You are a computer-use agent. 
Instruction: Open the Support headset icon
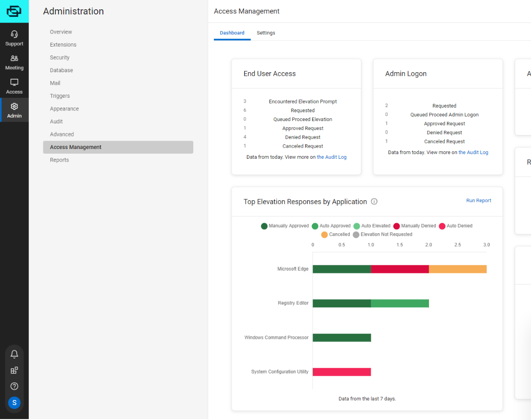[x=14, y=34]
